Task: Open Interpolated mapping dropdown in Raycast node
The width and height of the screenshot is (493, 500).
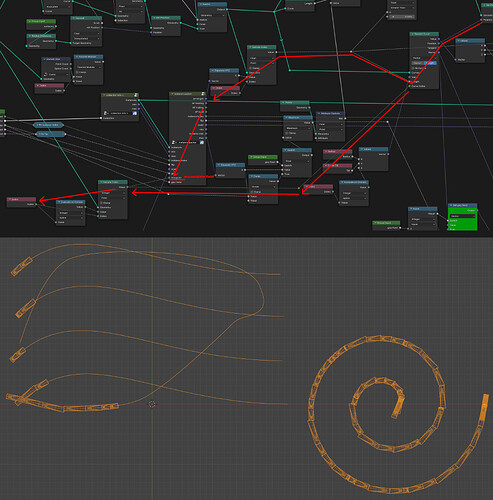Action: point(86,38)
